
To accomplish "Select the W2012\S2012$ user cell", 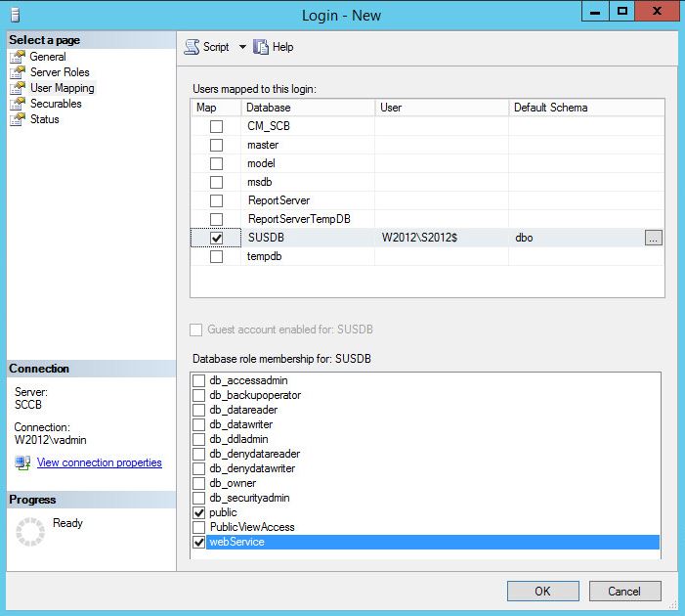I will 442,238.
